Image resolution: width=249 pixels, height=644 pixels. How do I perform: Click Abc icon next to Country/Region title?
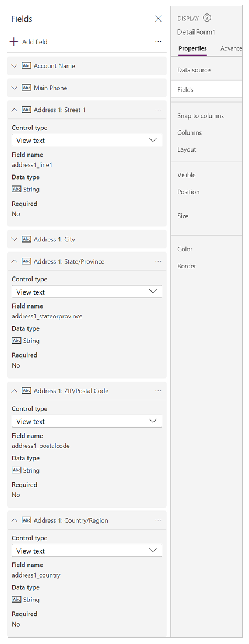(x=27, y=520)
